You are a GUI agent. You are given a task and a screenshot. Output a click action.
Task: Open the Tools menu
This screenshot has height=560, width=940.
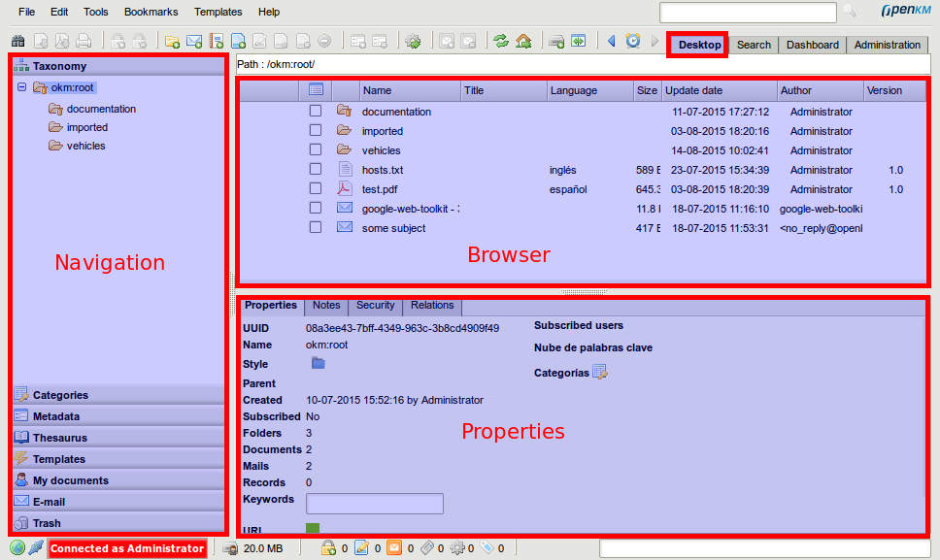96,12
